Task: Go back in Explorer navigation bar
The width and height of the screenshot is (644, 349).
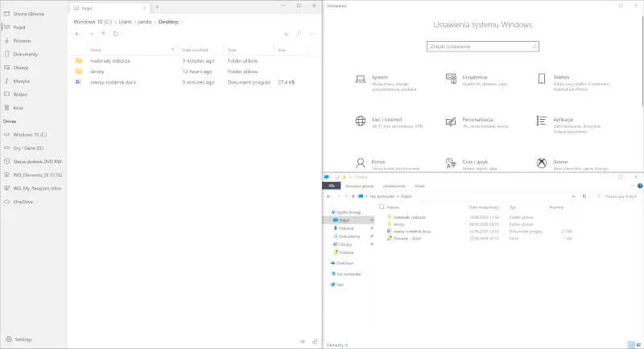Action: 328,196
